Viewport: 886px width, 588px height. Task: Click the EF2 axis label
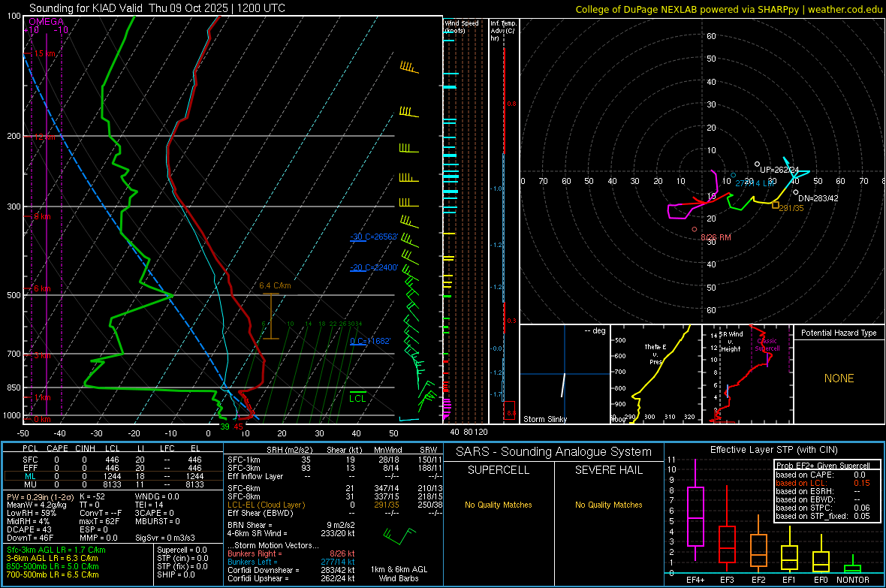point(758,580)
